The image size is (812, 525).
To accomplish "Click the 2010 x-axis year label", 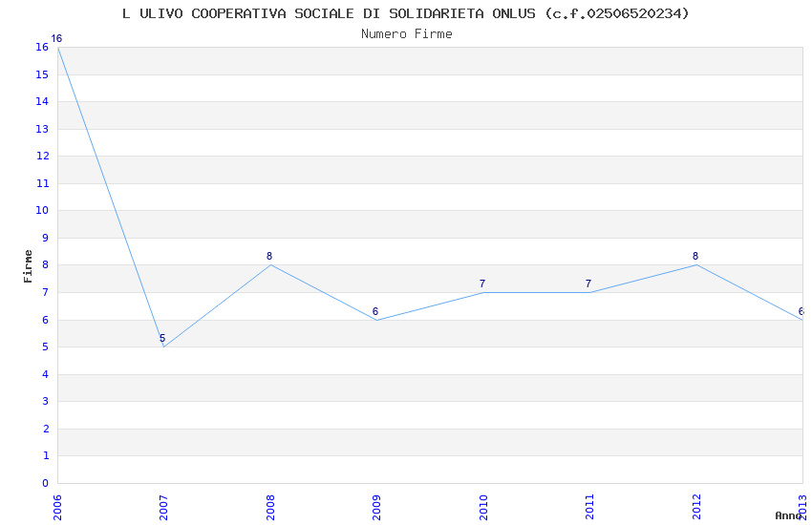I will click(483, 508).
